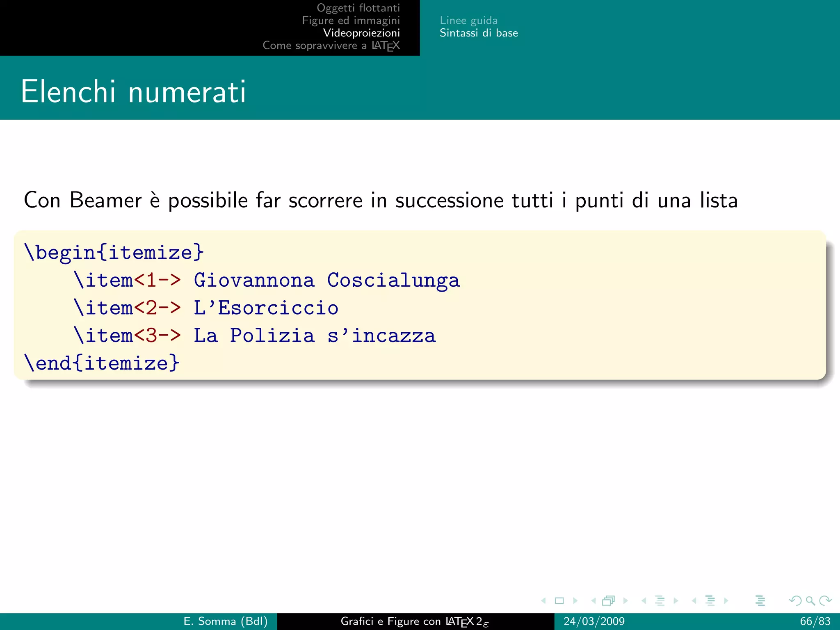Click the 'Elenchi numerati' frame title

[x=133, y=91]
